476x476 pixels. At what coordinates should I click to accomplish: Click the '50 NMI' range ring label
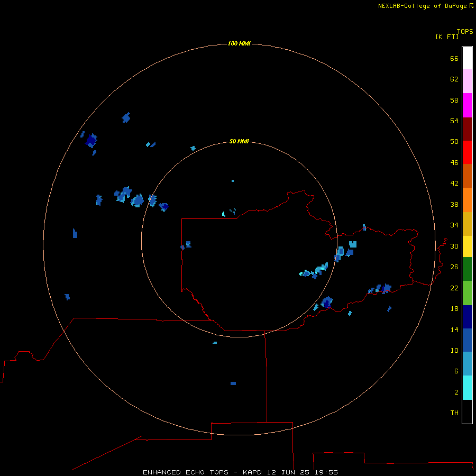239,141
